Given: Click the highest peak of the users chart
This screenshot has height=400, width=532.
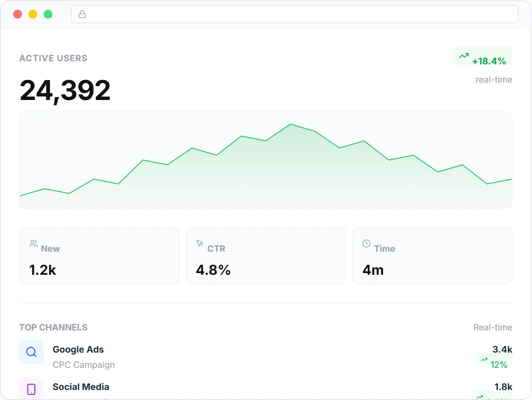Looking at the screenshot, I should tap(290, 124).
